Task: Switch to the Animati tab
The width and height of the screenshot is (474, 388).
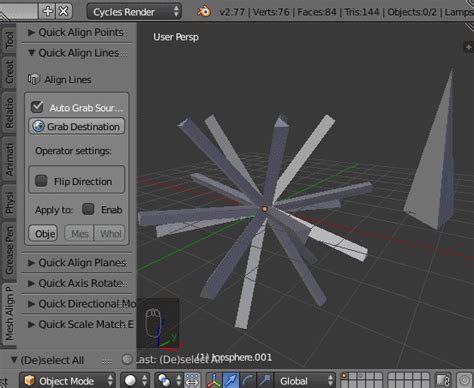Action: [9, 159]
